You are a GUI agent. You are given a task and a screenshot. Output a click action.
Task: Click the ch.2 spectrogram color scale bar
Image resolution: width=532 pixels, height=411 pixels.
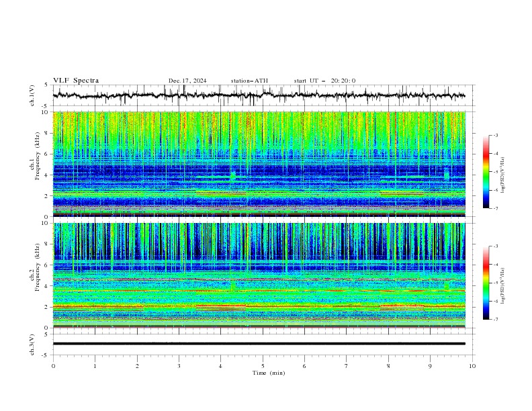coord(486,283)
